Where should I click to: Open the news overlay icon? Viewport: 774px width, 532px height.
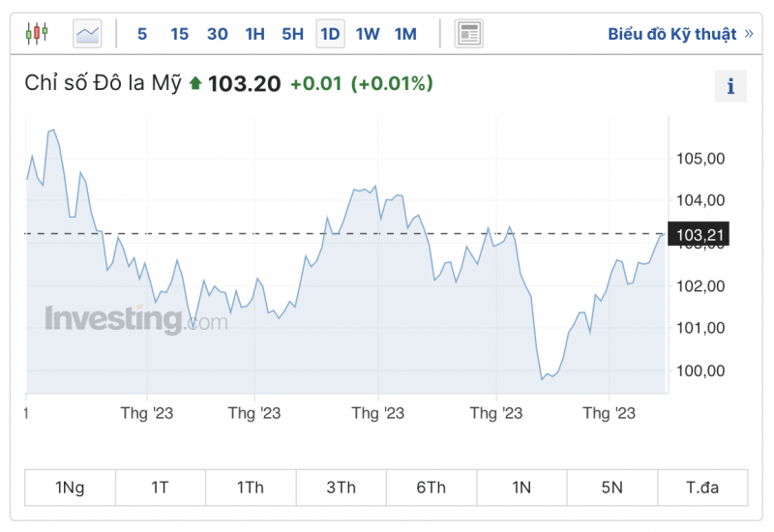tap(468, 34)
